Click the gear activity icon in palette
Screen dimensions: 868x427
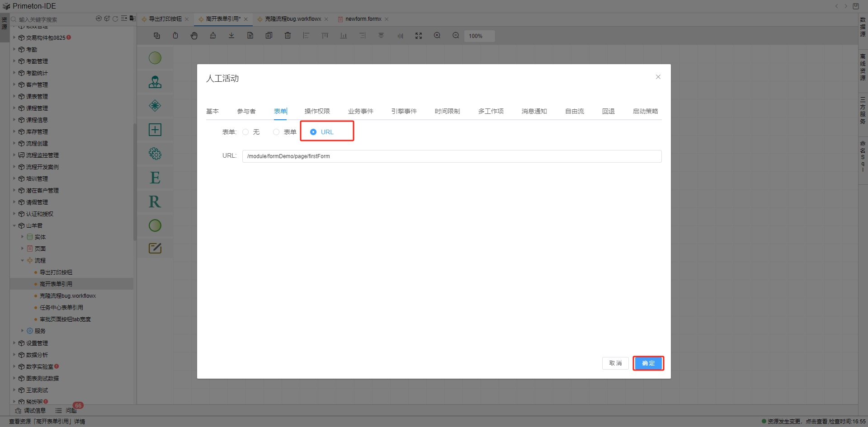(x=155, y=154)
